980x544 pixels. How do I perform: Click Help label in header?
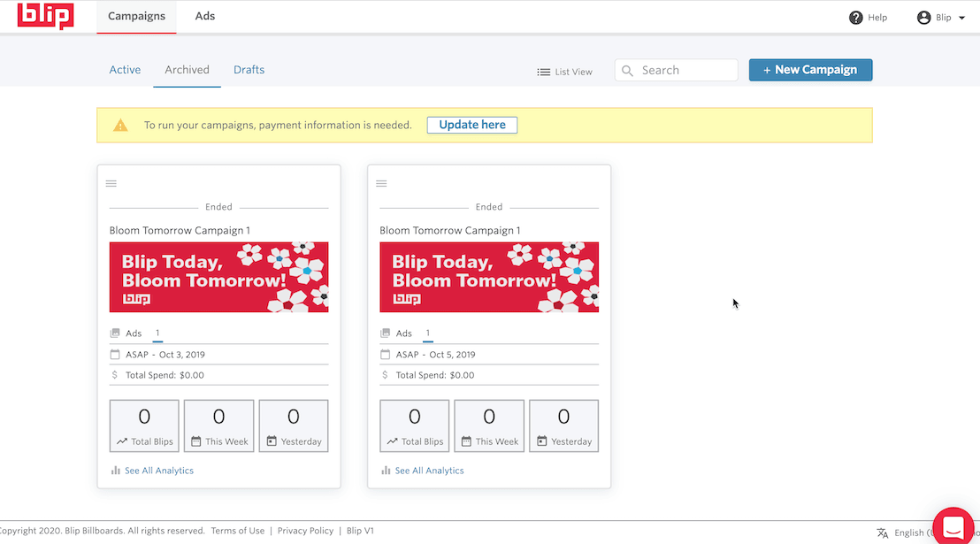click(877, 18)
